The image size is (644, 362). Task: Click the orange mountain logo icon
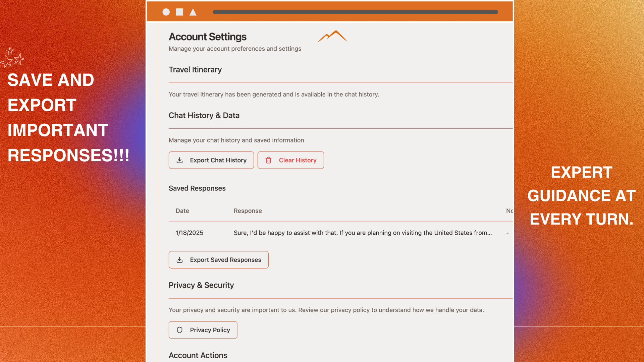(x=332, y=36)
